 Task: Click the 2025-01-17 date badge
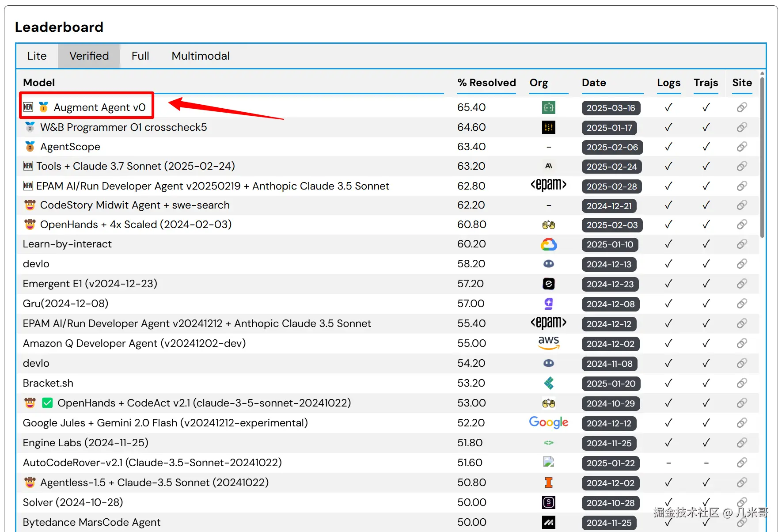click(x=609, y=128)
